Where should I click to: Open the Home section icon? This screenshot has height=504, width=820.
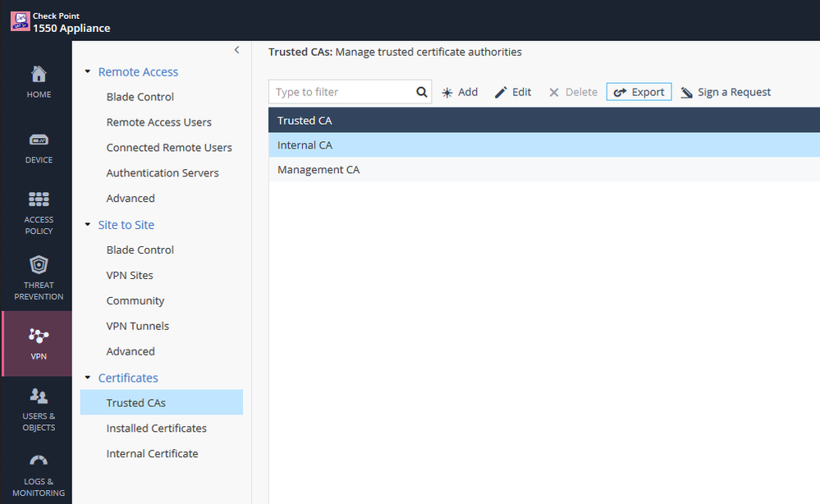point(39,74)
